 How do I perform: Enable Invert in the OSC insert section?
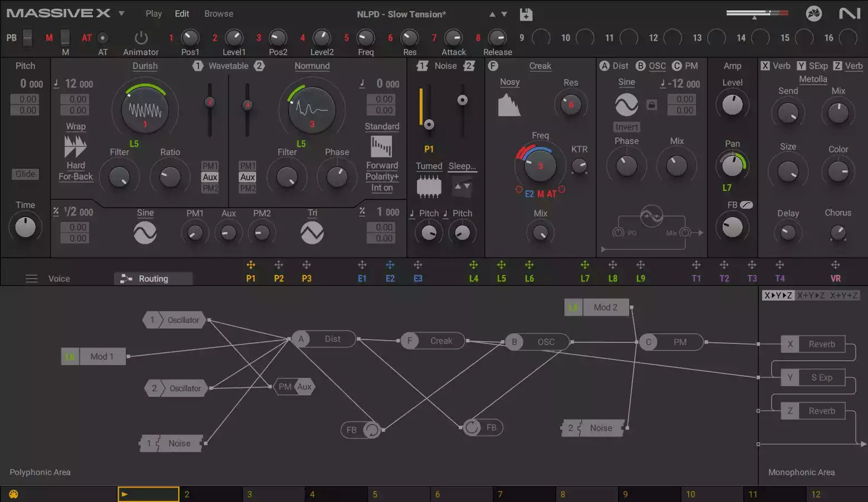point(626,127)
